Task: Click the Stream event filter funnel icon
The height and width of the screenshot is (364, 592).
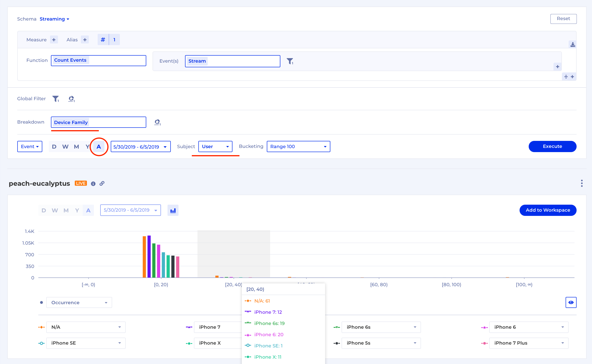Action: pos(290,61)
